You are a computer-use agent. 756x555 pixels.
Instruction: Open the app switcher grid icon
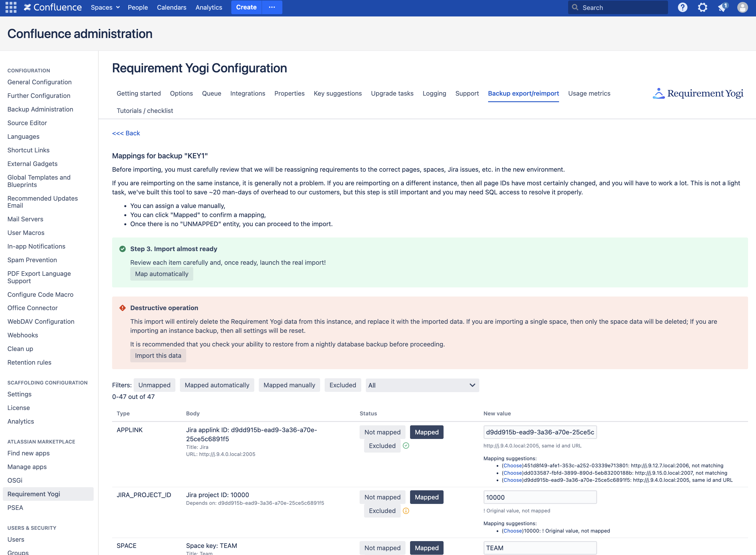coord(11,7)
